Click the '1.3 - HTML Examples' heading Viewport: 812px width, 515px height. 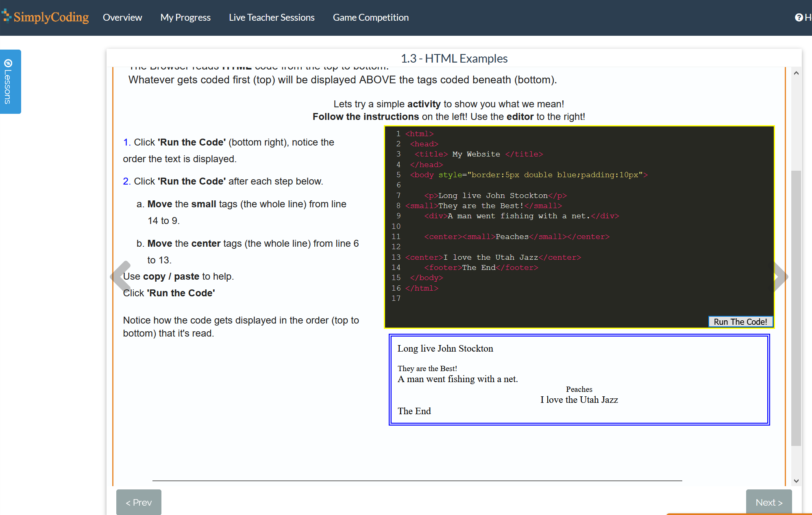coord(454,59)
